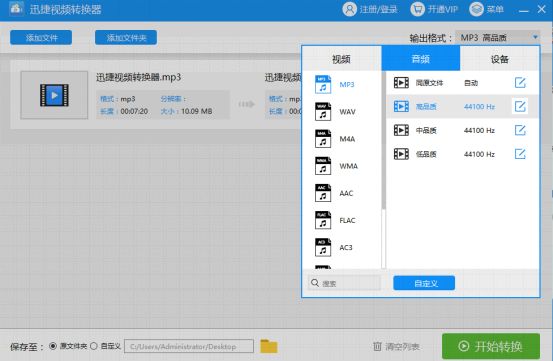Switch to the 视频 tab
This screenshot has height=361, width=553.
click(341, 59)
